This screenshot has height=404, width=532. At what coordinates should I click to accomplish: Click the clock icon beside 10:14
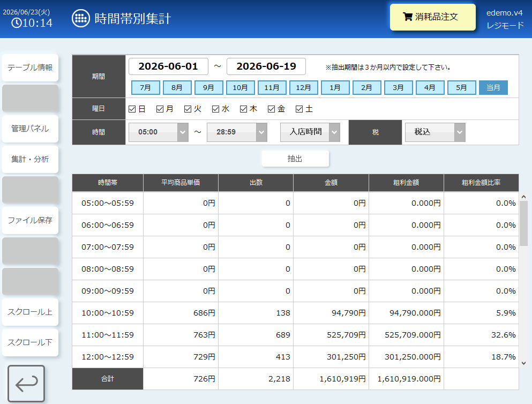[x=16, y=23]
